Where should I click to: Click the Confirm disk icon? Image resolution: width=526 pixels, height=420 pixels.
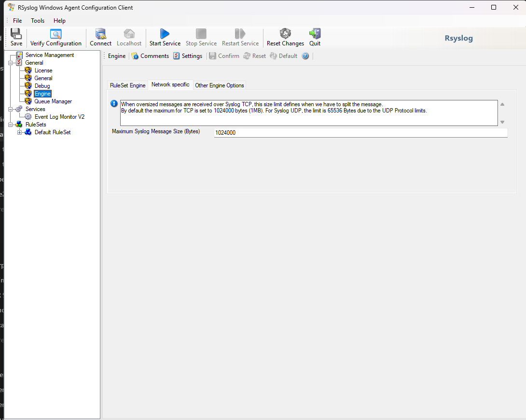click(212, 56)
